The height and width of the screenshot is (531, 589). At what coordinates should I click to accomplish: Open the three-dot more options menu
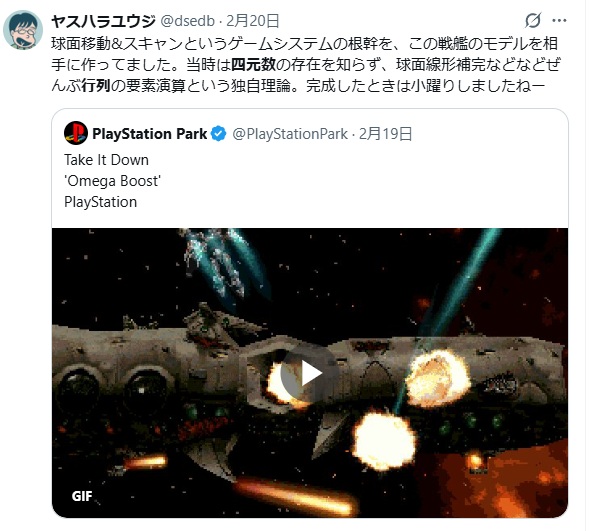559,21
